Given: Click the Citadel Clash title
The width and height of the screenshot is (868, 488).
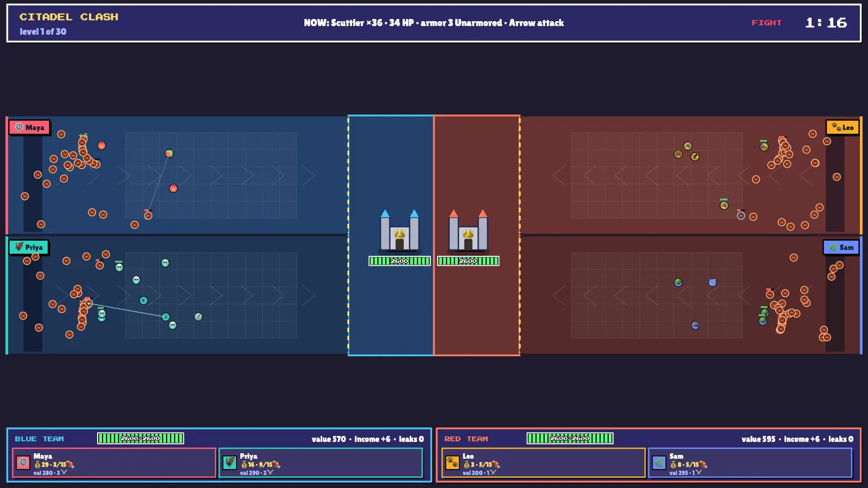Looking at the screenshot, I should tap(69, 17).
